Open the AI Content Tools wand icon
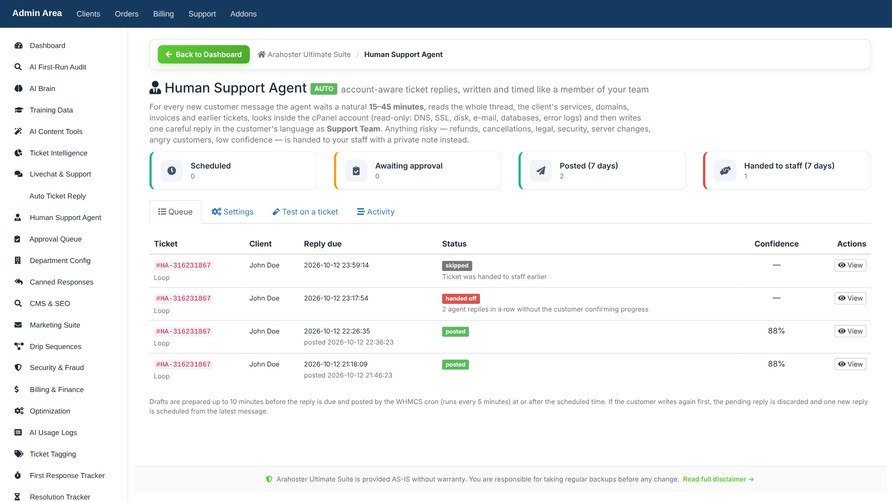Screen dimensions: 892x502 [18, 131]
